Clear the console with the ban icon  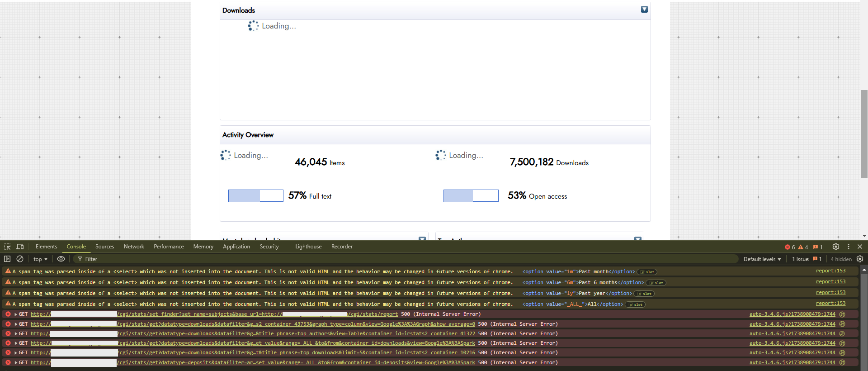[20, 259]
